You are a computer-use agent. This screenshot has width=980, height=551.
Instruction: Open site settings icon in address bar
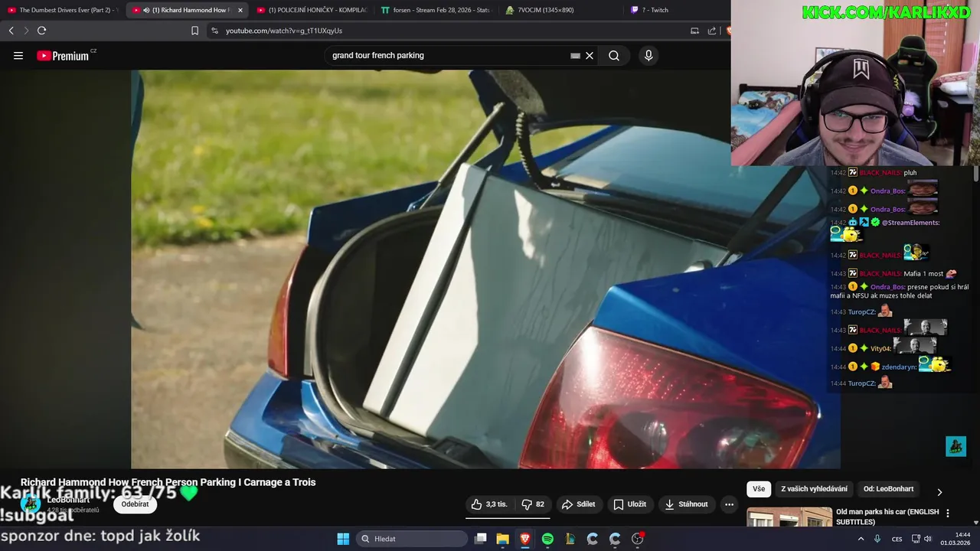214,31
